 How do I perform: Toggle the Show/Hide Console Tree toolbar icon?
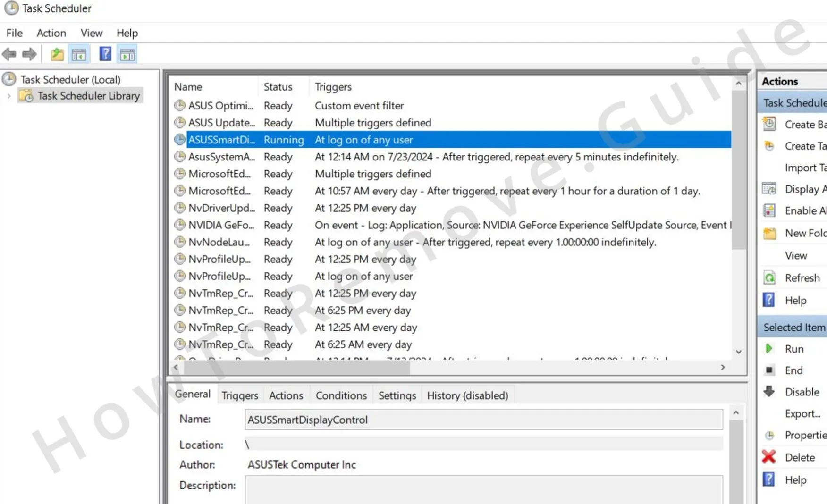point(79,54)
